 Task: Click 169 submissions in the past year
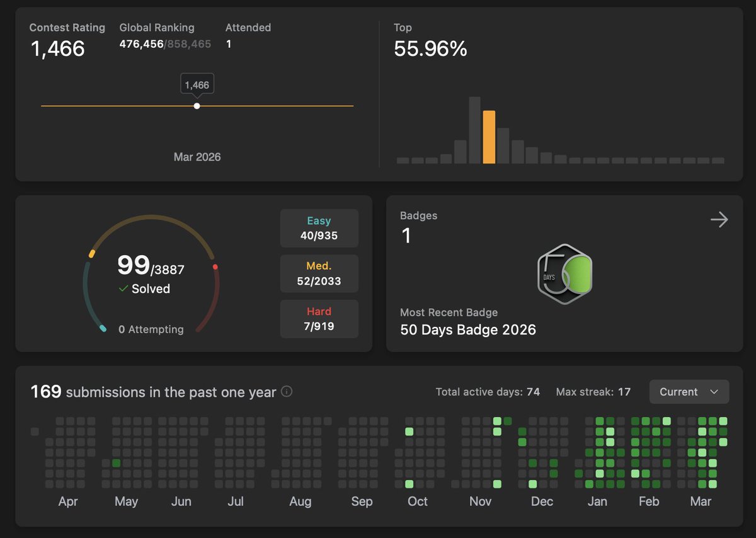[153, 392]
